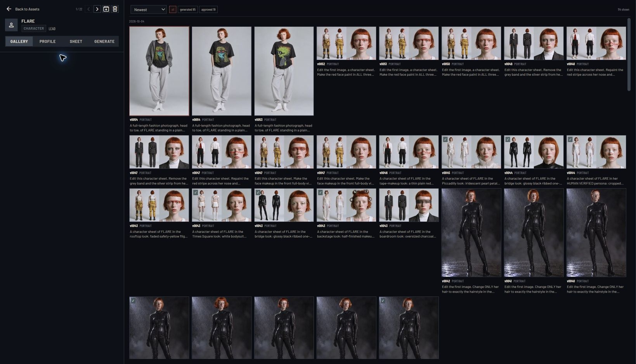Viewport: 636px width, 364px height.
Task: Open the v0051 character sheet thumbnail
Action: tap(409, 43)
